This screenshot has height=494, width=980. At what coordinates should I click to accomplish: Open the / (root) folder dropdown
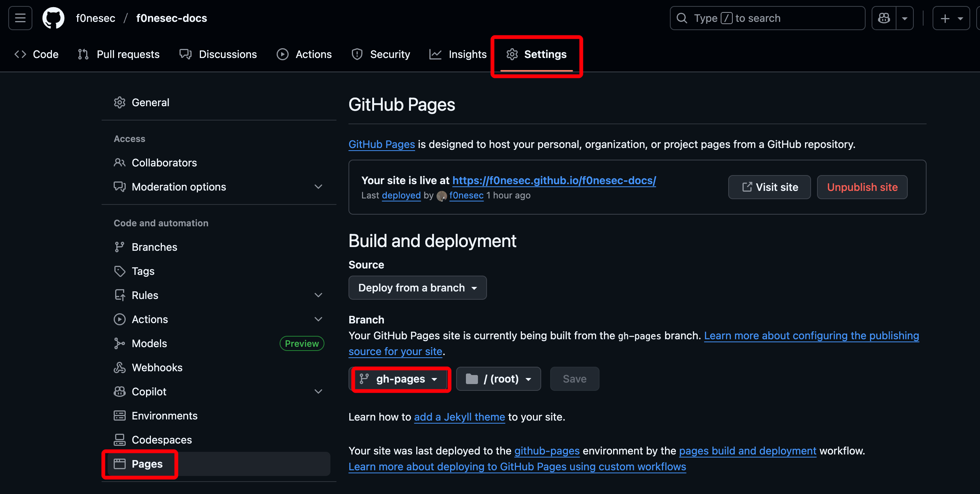[498, 379]
